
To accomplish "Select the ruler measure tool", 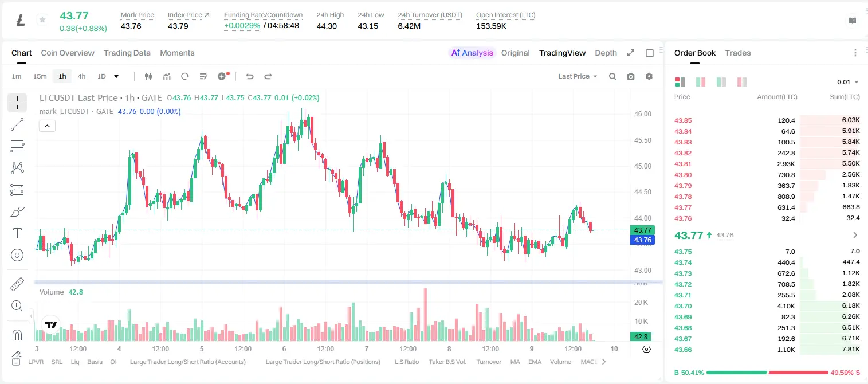I will tap(17, 284).
